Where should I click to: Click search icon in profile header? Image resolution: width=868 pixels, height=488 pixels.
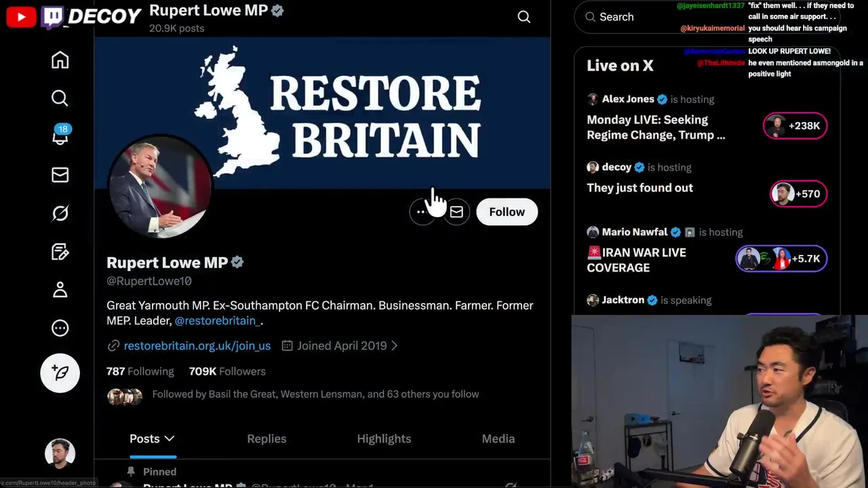coord(524,17)
